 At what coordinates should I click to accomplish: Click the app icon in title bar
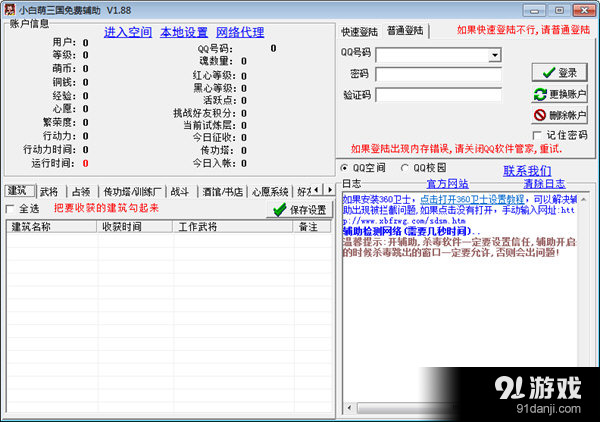point(10,10)
